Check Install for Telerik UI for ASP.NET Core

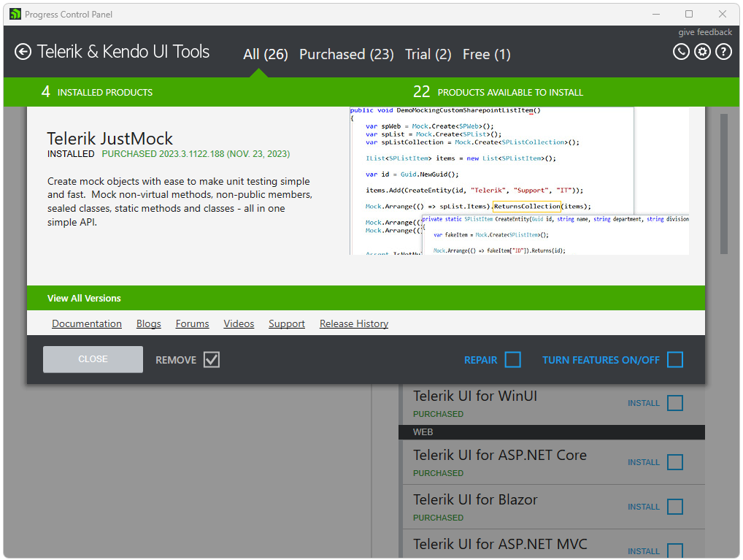[x=674, y=461]
